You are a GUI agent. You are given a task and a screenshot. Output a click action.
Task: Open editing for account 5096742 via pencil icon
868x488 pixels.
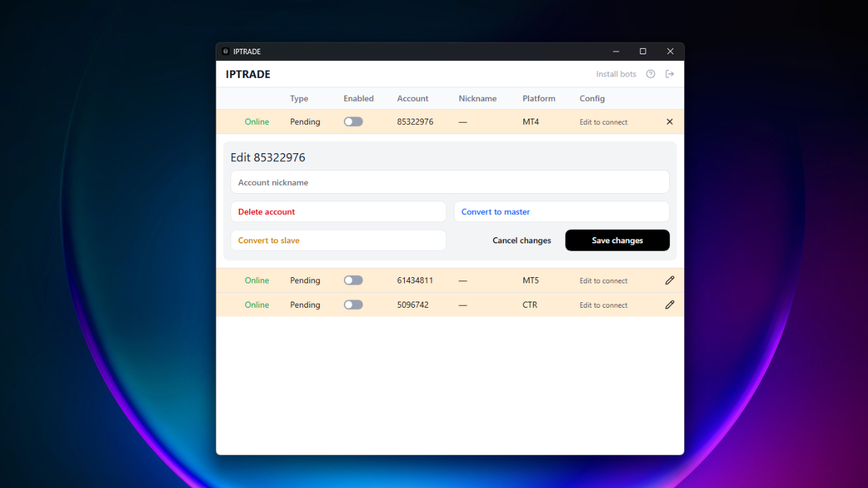tap(669, 304)
